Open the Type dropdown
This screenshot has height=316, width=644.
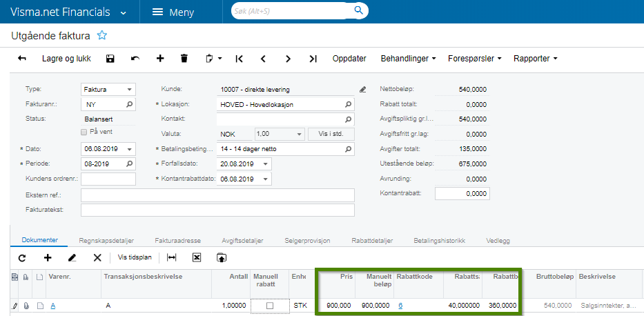tap(129, 90)
